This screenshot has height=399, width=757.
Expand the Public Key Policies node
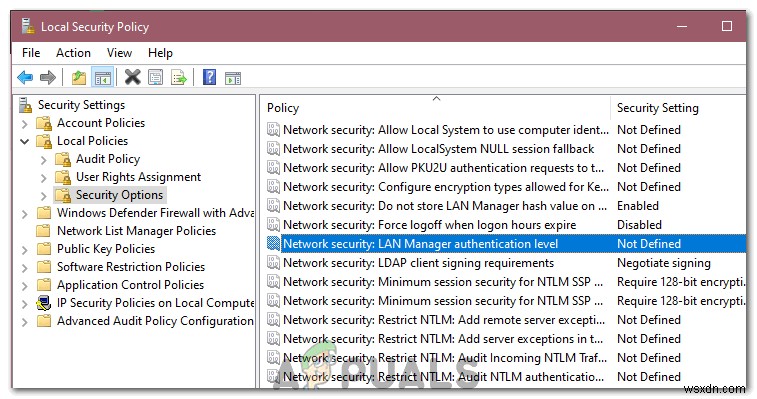click(25, 249)
